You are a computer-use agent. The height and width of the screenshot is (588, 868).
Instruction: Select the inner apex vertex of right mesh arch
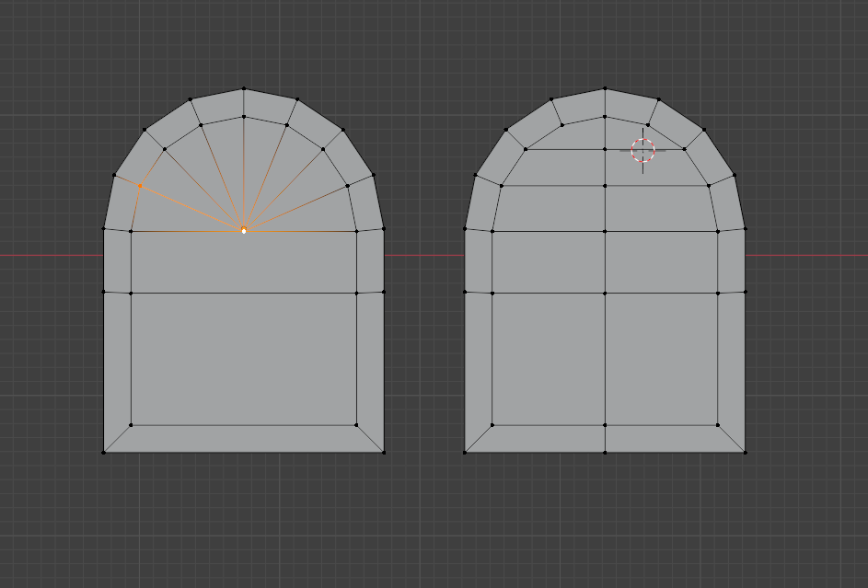(x=605, y=117)
